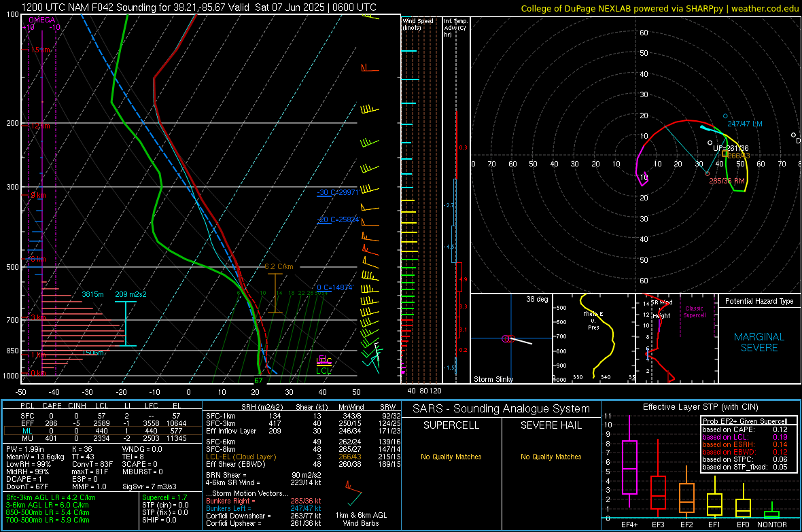Viewport: 802px width, 532px height.
Task: Click the Bunkers Left = 247/47 kt line
Action: coord(264,508)
